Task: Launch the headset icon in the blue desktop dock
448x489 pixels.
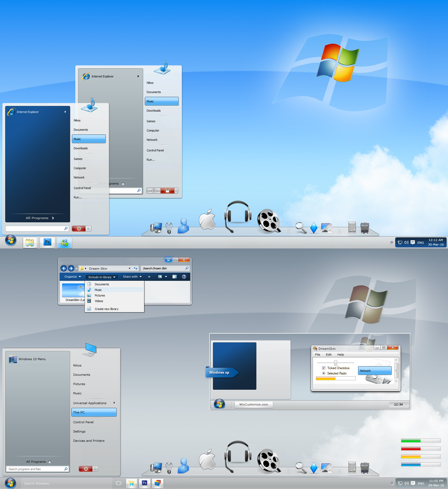Action: pyautogui.click(x=237, y=216)
